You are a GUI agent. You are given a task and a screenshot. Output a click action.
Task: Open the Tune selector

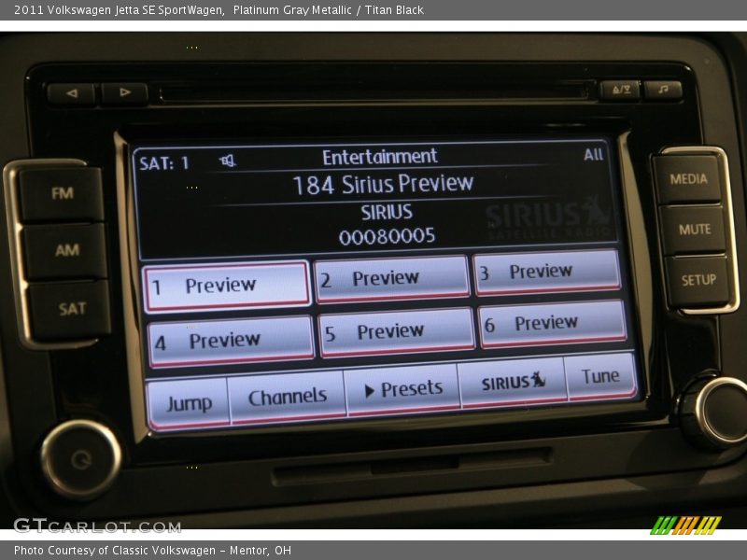[601, 376]
